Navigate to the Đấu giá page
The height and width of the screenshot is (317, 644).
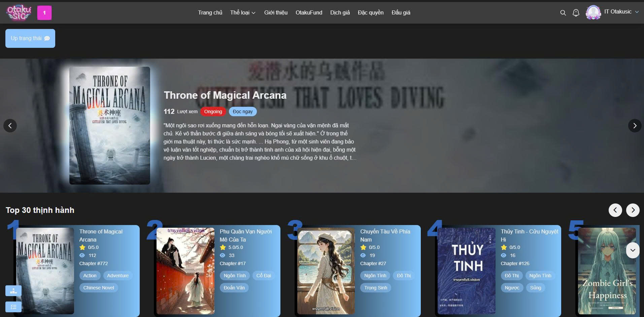click(401, 13)
